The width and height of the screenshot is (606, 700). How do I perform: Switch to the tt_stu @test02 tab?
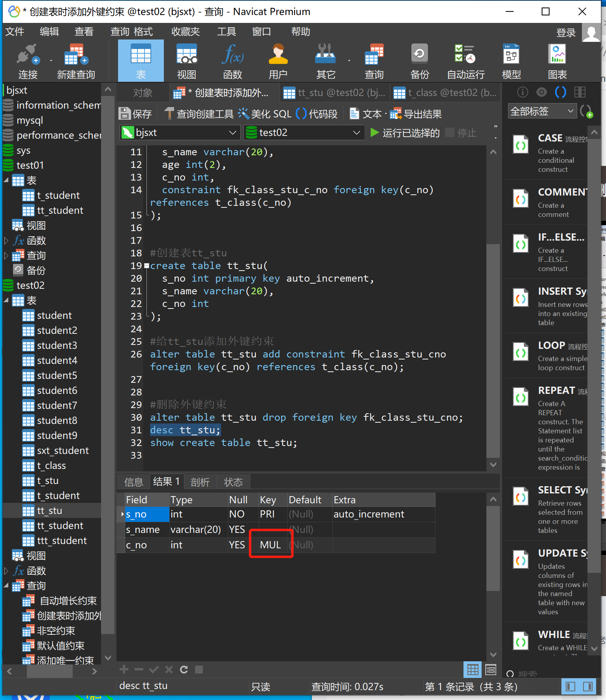coord(334,93)
